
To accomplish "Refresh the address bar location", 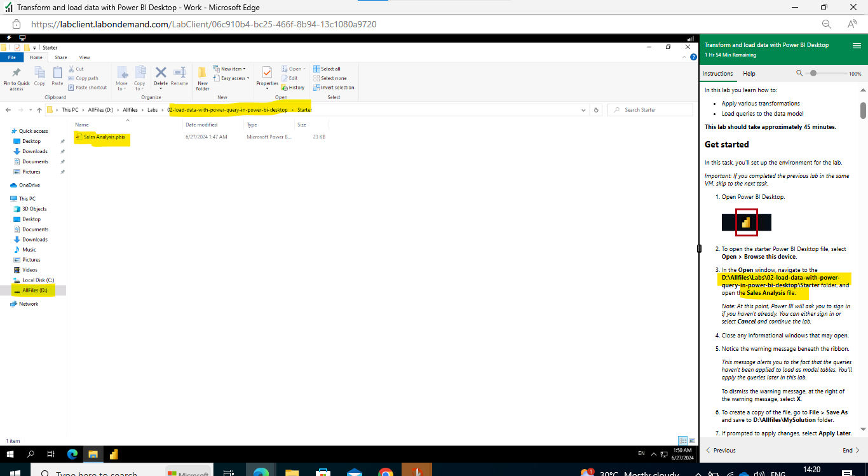I will click(596, 110).
